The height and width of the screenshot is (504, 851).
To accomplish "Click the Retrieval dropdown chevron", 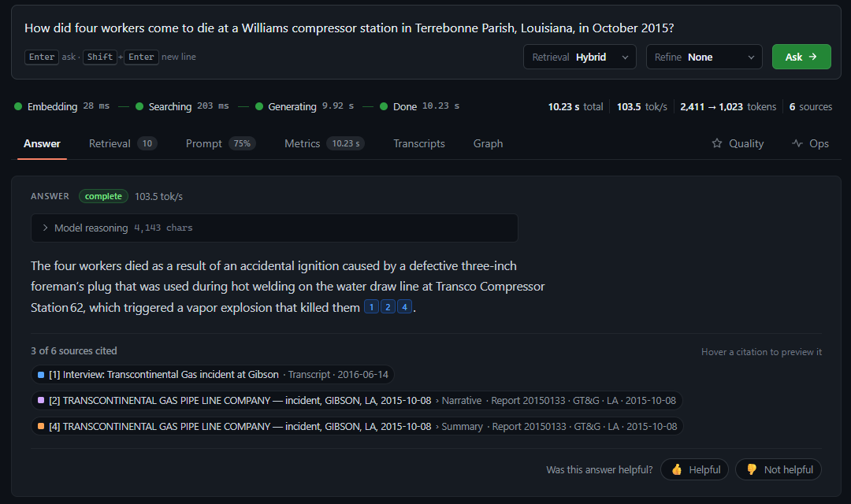I will point(625,57).
